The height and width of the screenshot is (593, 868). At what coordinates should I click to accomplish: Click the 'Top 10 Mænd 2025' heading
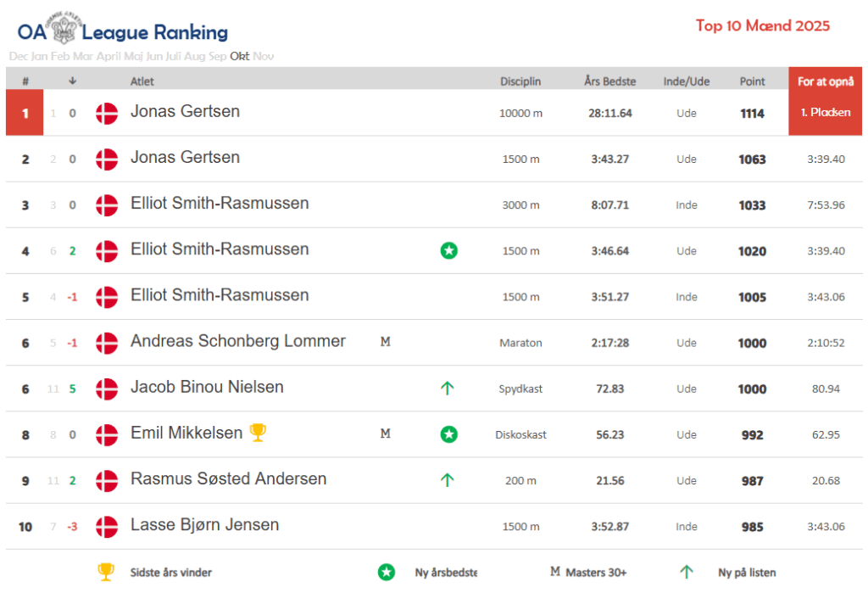click(763, 25)
